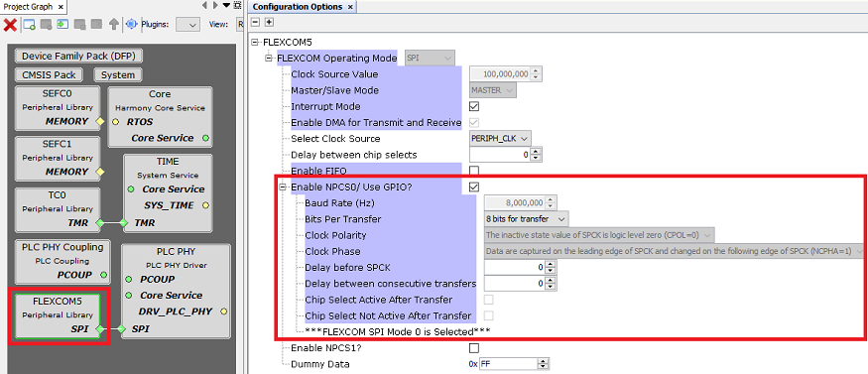This screenshot has width=868, height=374.
Task: Click the Dummy Data FF input field
Action: point(508,364)
